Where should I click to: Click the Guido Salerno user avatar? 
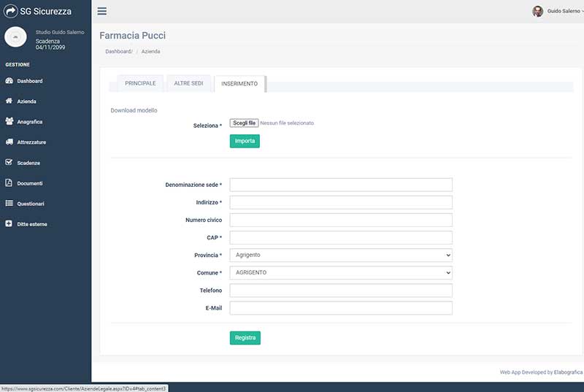pyautogui.click(x=537, y=11)
